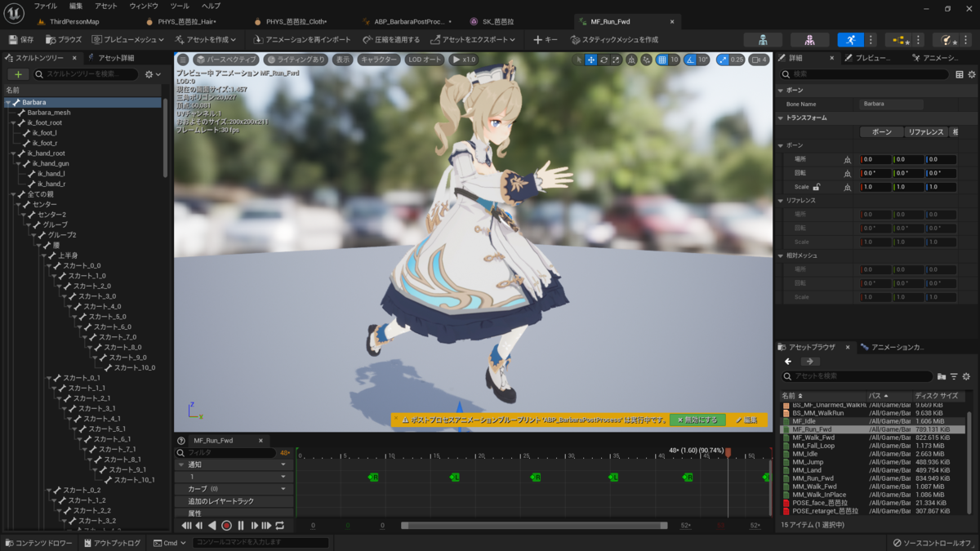Select the ボーン transform space button
This screenshot has width=980, height=551.
point(882,132)
